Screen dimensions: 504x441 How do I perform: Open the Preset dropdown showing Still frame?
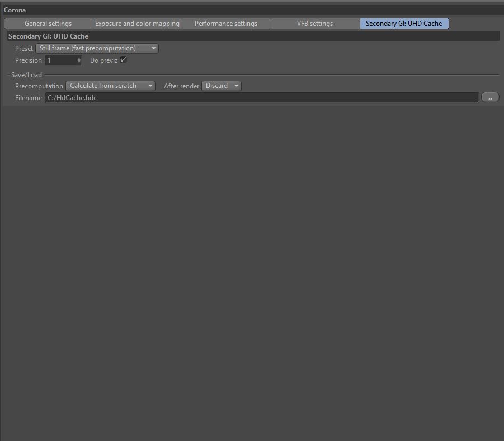pyautogui.click(x=97, y=48)
